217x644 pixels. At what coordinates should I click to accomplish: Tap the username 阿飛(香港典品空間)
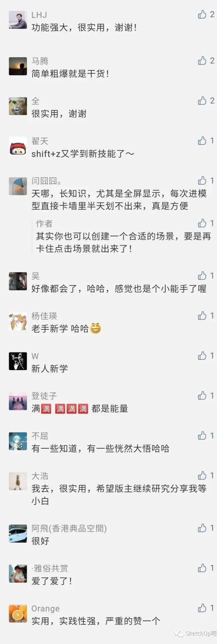69,529
